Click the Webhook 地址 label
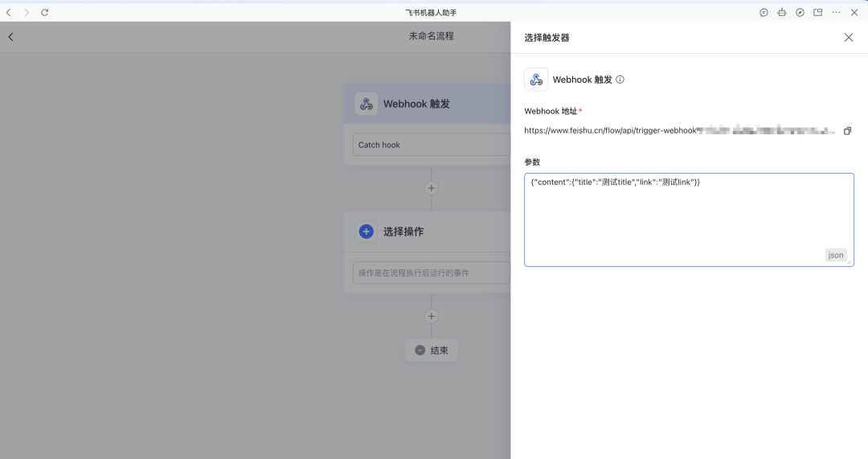 point(551,111)
